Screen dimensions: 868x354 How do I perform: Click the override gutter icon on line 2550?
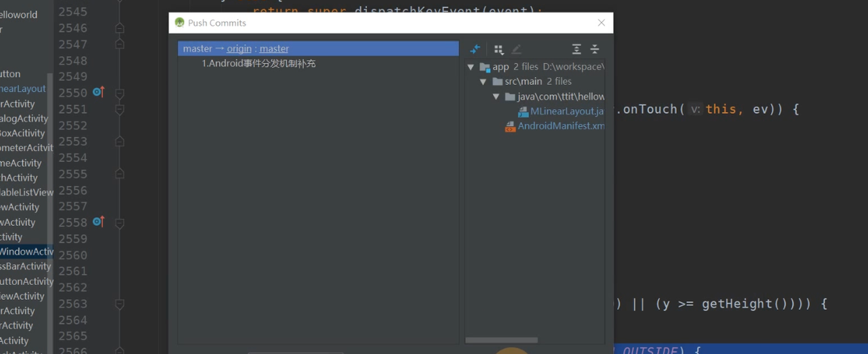click(98, 92)
